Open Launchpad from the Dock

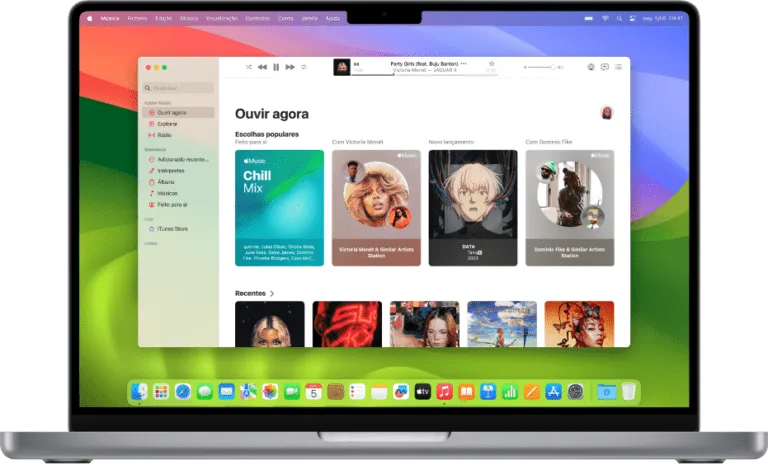(x=161, y=392)
